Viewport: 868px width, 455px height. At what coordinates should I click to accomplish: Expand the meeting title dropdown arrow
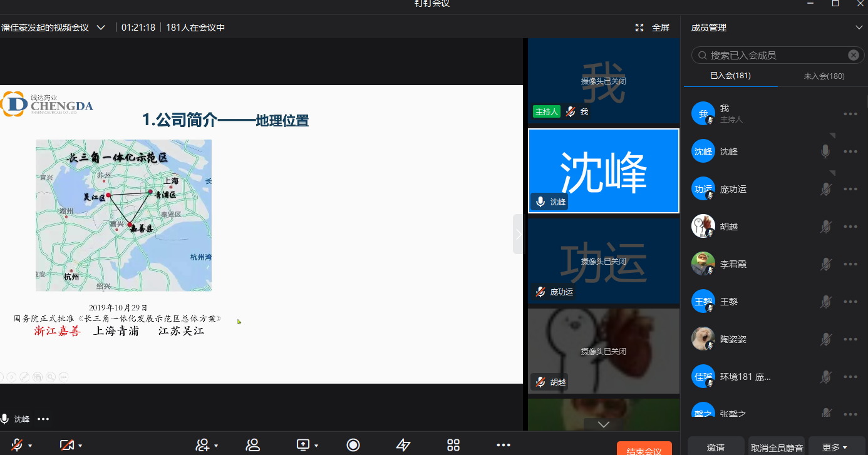101,28
